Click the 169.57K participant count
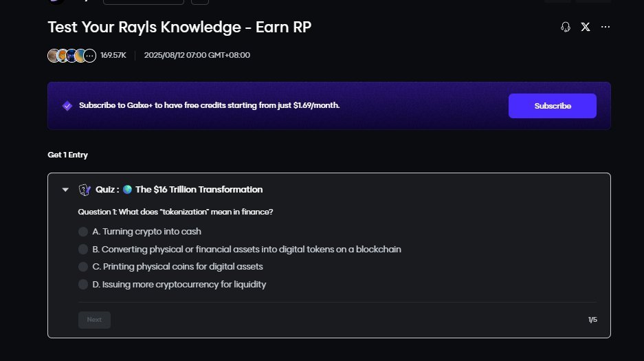Image resolution: width=644 pixels, height=361 pixels. (x=113, y=56)
